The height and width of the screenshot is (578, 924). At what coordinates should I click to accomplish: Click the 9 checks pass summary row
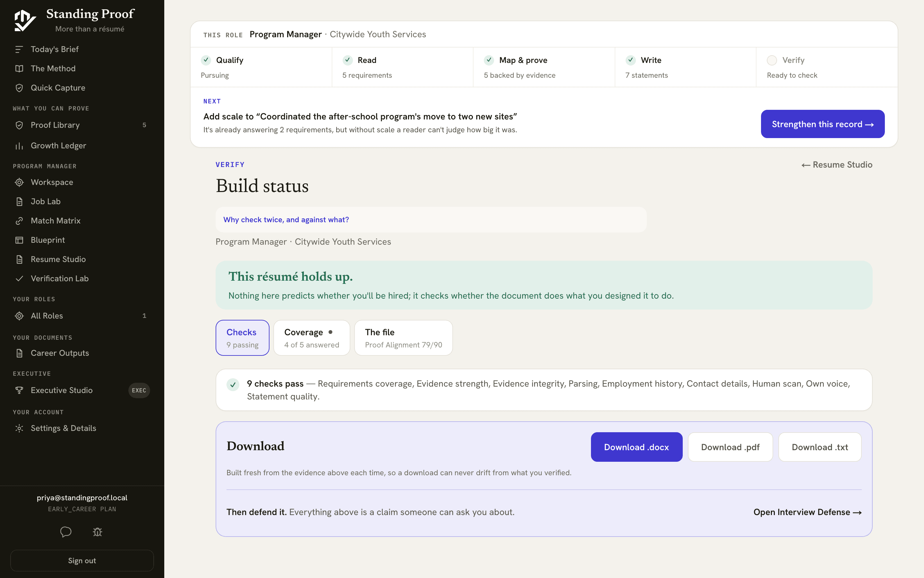click(x=544, y=390)
